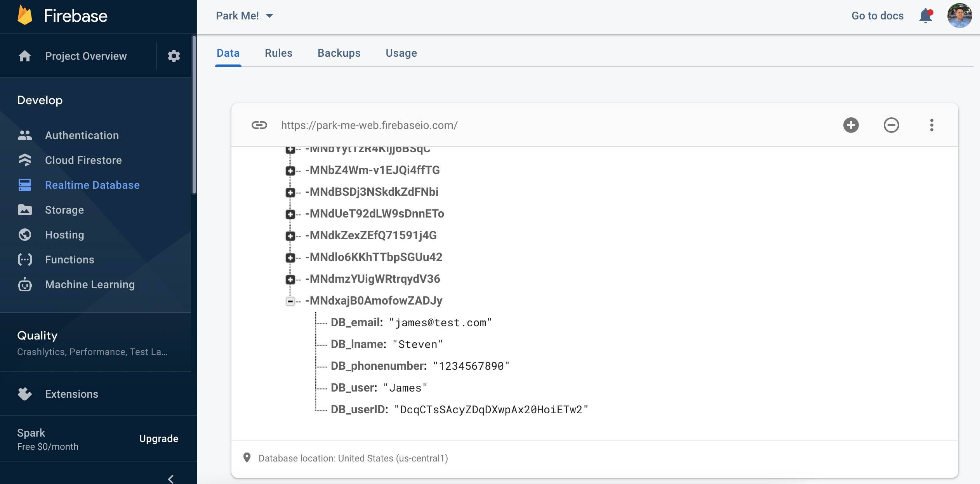Image resolution: width=980 pixels, height=484 pixels.
Task: Collapse all with the minus circle icon
Action: click(x=891, y=125)
